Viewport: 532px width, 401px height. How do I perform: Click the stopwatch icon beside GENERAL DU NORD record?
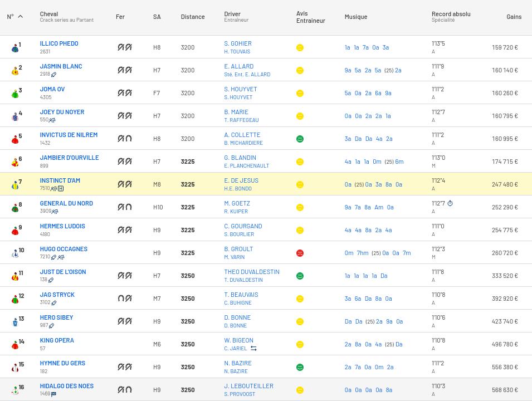pyautogui.click(x=450, y=203)
